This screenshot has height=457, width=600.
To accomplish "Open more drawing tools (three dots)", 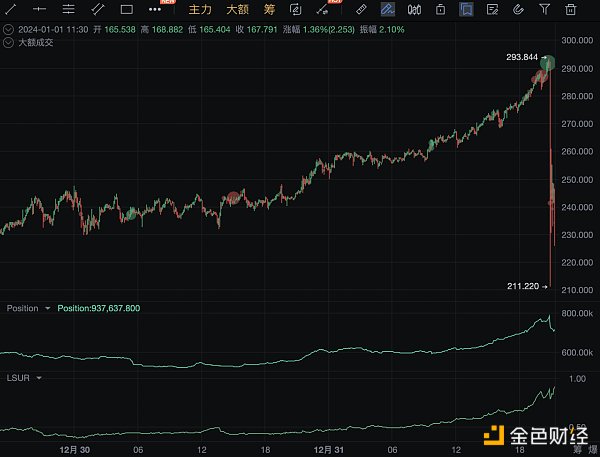I will coord(155,10).
